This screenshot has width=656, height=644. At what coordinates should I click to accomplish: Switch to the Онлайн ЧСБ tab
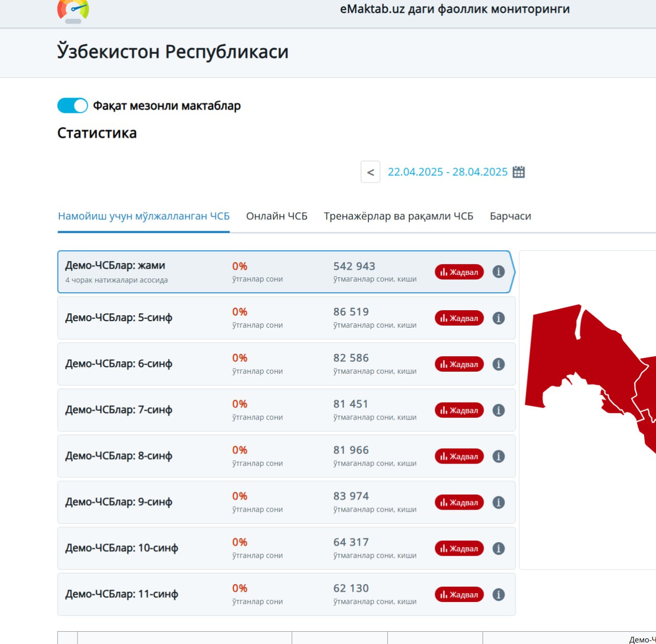tap(277, 216)
